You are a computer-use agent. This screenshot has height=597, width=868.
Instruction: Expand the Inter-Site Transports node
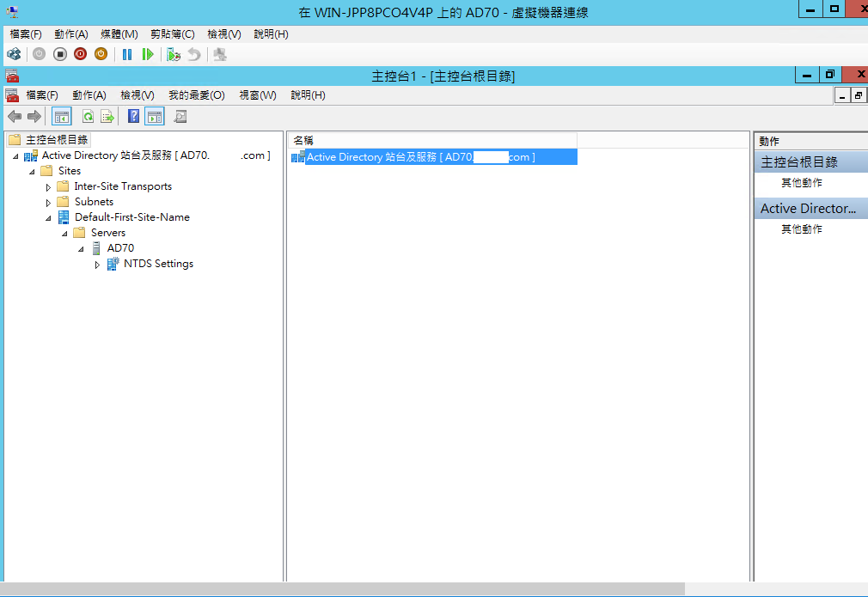[48, 187]
